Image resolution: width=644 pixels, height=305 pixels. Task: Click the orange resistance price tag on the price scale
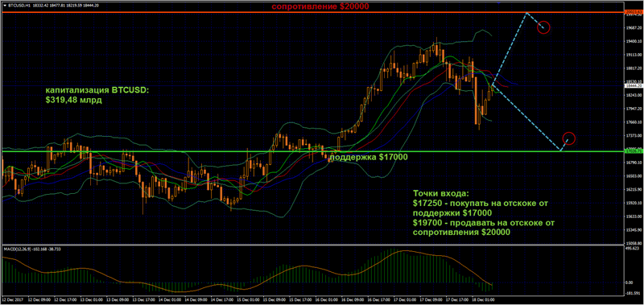pos(634,13)
